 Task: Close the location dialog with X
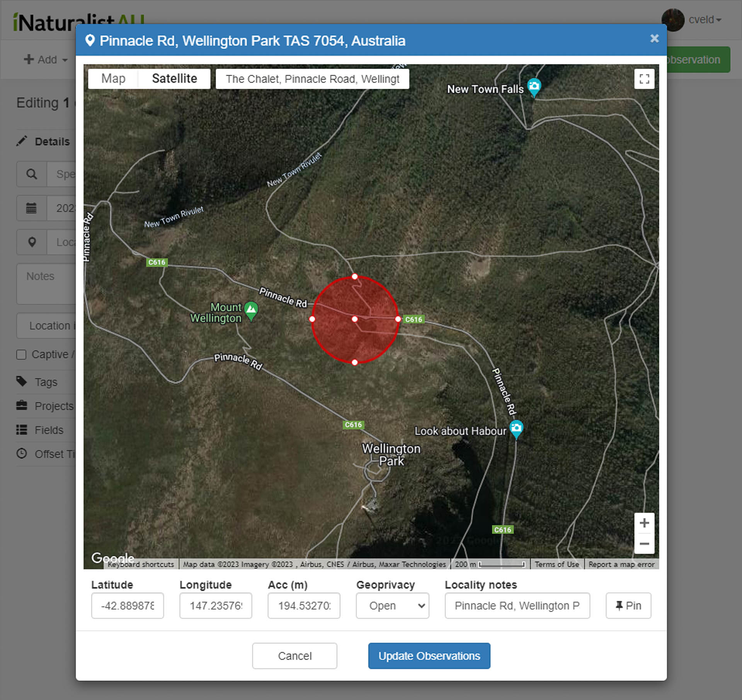(654, 39)
